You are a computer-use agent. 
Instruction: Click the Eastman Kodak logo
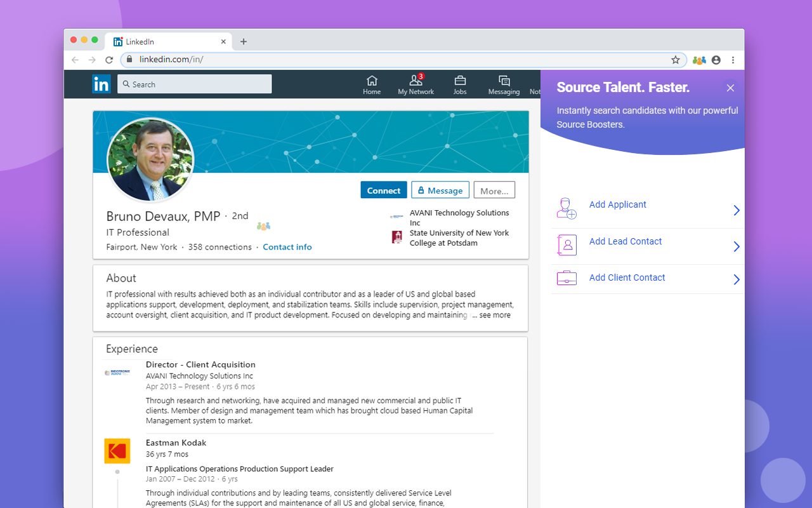coord(117,451)
